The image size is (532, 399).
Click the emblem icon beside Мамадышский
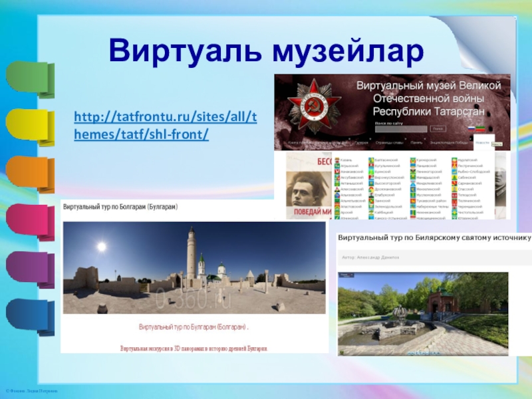pyautogui.click(x=413, y=178)
